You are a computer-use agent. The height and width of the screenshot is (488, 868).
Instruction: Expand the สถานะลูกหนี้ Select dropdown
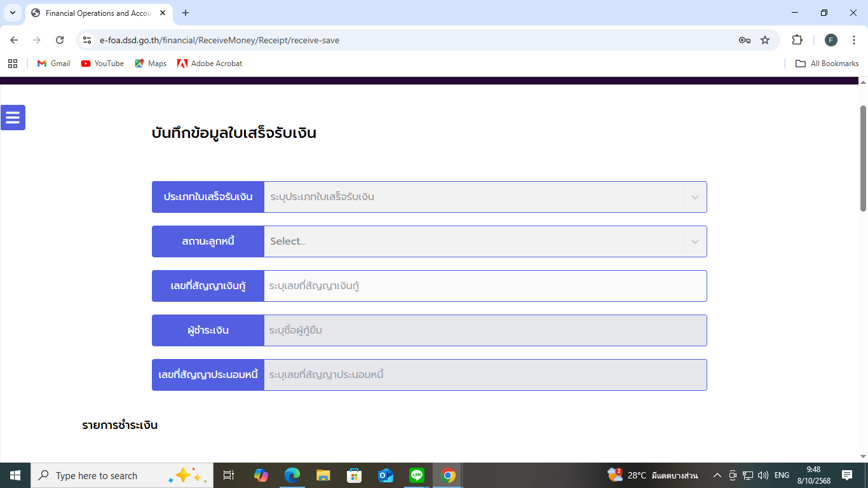(695, 241)
